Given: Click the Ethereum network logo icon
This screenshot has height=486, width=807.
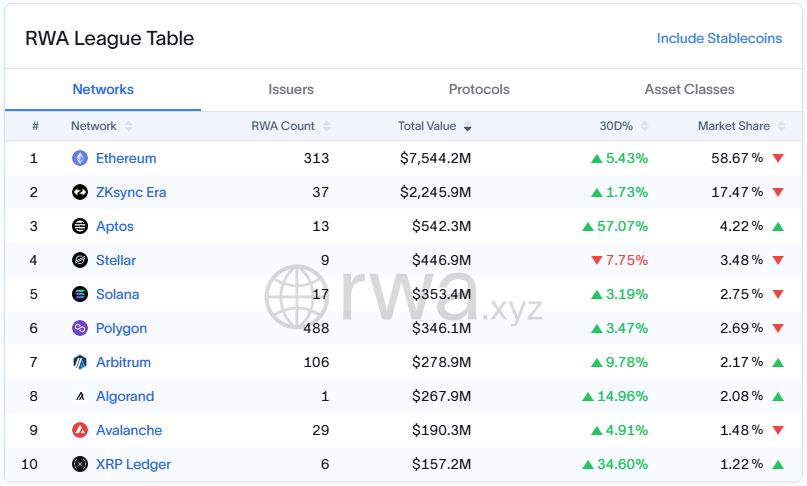Looking at the screenshot, I should coord(80,158).
